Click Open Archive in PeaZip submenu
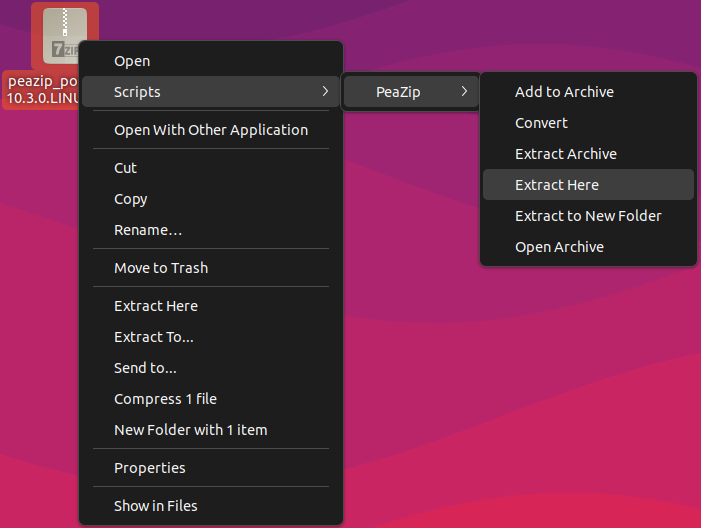Image resolution: width=701 pixels, height=528 pixels. 588,247
